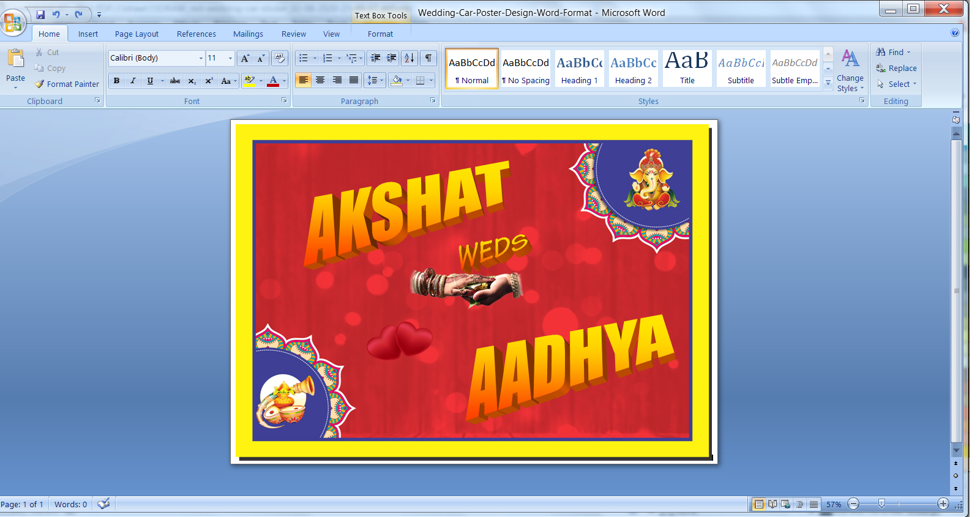Toggle Show/Hide paragraph marks
Screen dimensions: 980x517
coord(428,58)
